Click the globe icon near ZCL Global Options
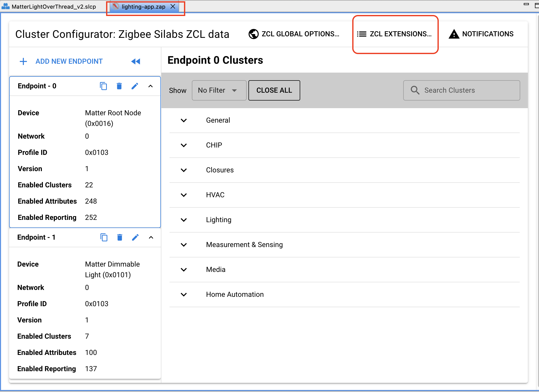Image resolution: width=539 pixels, height=392 pixels. (x=254, y=34)
